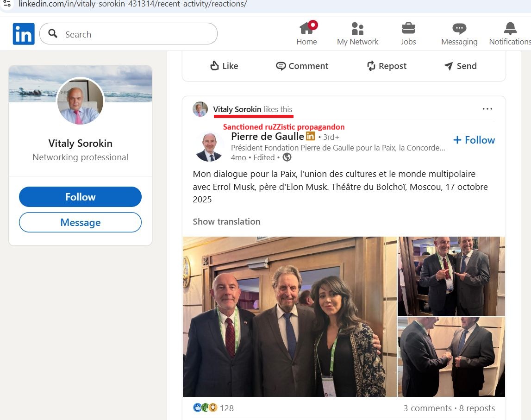Open the post visibility globe icon

[x=287, y=157]
